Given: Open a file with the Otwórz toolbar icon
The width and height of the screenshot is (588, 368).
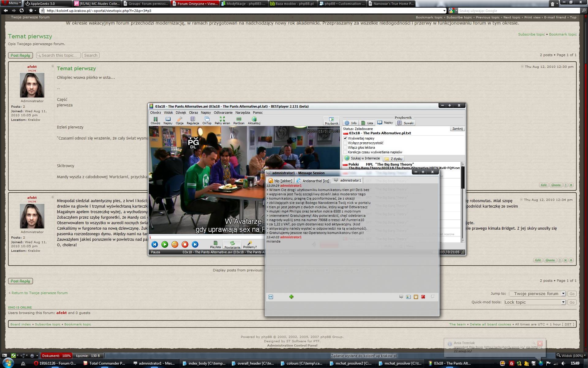Looking at the screenshot, I should point(155,121).
